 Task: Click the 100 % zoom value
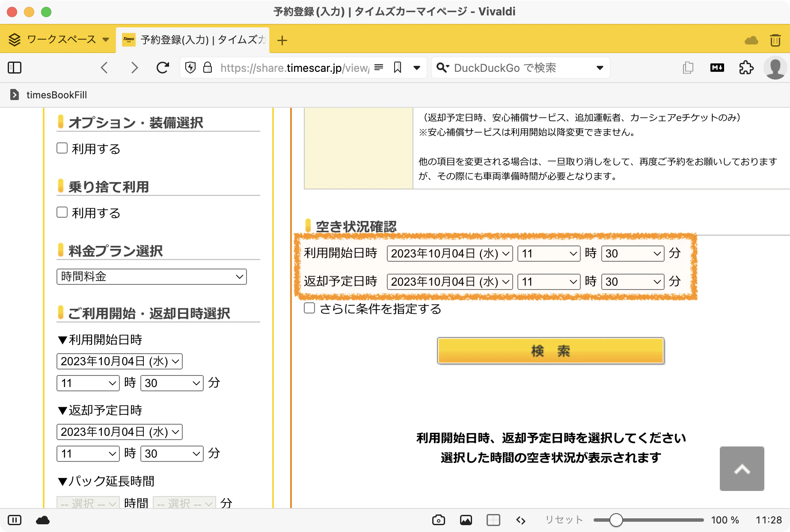coord(725,520)
